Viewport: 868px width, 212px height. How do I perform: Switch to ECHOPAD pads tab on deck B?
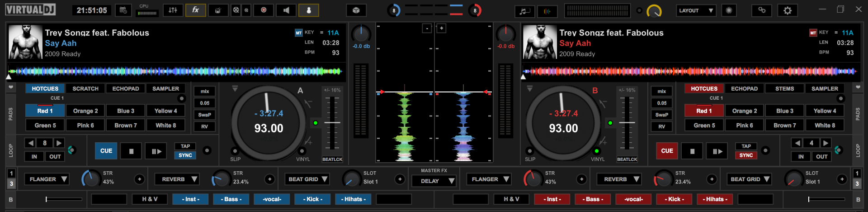[745, 89]
